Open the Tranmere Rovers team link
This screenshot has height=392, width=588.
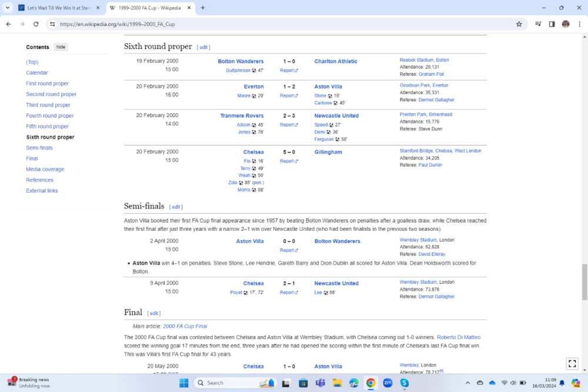242,115
